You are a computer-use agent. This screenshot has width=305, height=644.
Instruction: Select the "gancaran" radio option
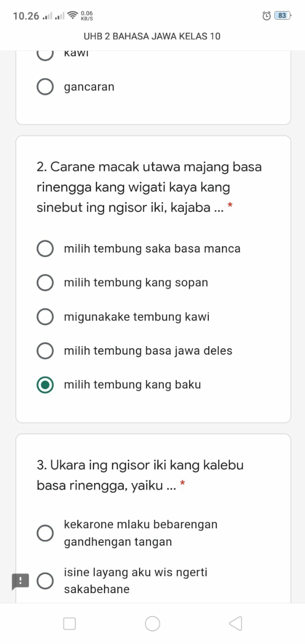pyautogui.click(x=45, y=87)
